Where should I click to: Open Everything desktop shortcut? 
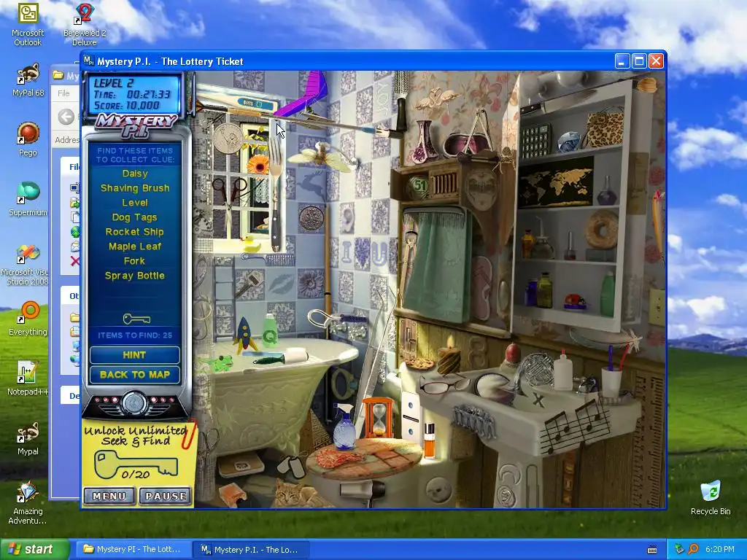(28, 319)
